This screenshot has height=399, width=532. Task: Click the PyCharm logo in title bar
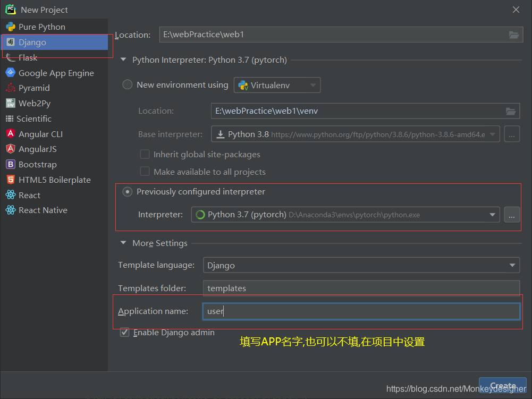tap(11, 10)
